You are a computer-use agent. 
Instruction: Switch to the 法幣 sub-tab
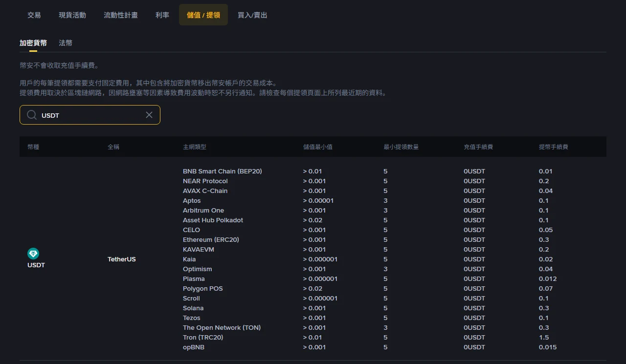pos(66,43)
